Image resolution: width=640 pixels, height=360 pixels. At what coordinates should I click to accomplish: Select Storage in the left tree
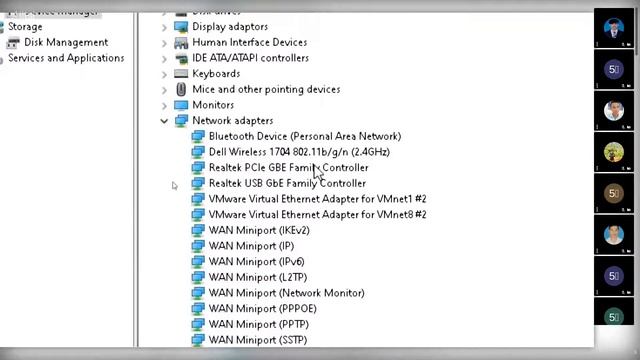tap(25, 27)
